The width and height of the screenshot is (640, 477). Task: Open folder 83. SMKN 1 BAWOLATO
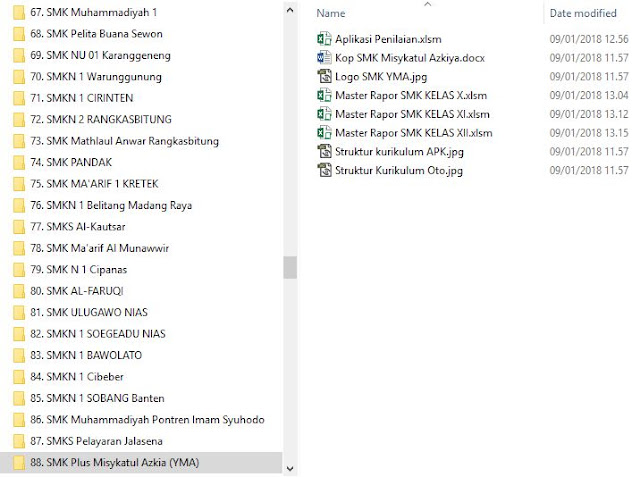pyautogui.click(x=86, y=355)
